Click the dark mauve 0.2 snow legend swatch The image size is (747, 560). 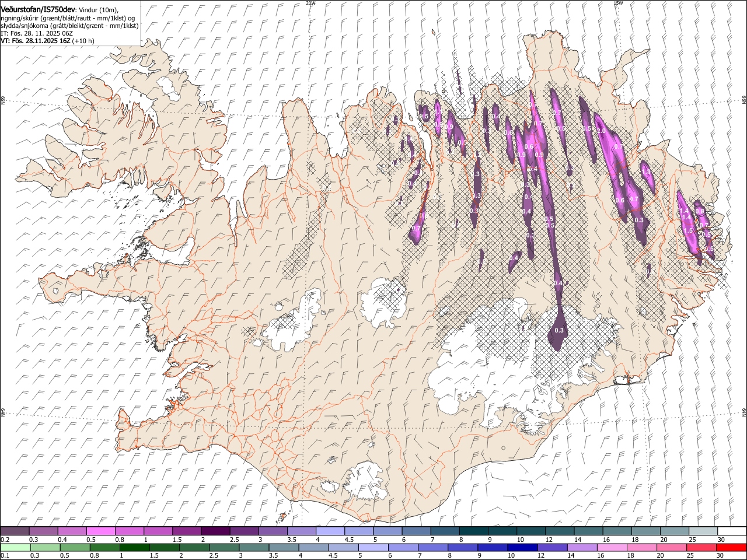pos(15,531)
